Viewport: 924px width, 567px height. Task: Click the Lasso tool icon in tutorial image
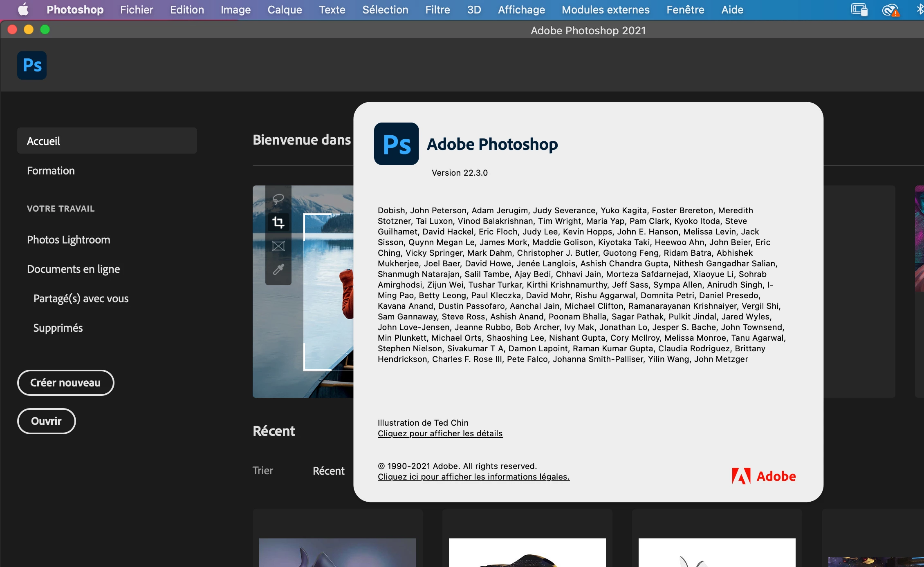[x=278, y=199]
